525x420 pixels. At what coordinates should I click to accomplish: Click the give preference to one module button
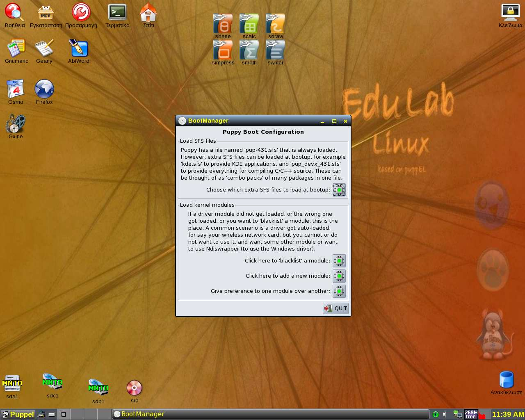click(x=339, y=291)
